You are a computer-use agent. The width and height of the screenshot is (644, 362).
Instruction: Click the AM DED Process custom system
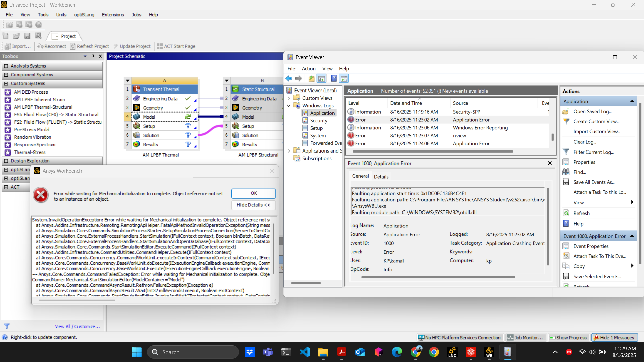[x=31, y=92]
